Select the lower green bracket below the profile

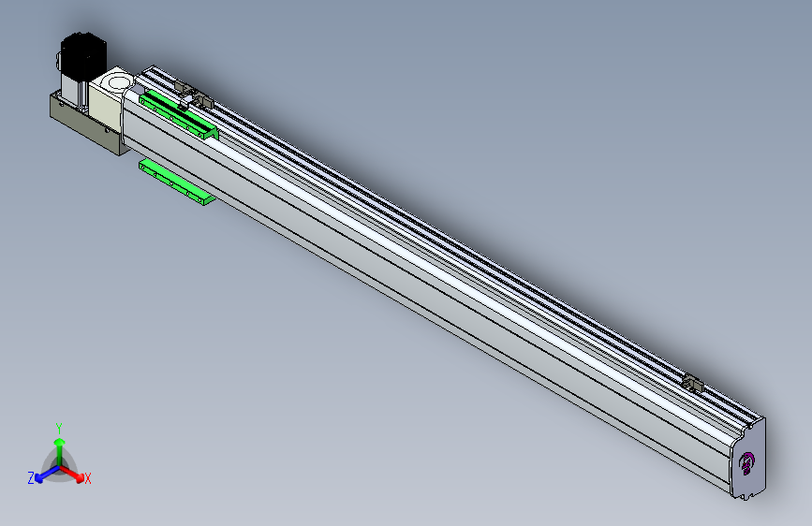pos(177,183)
